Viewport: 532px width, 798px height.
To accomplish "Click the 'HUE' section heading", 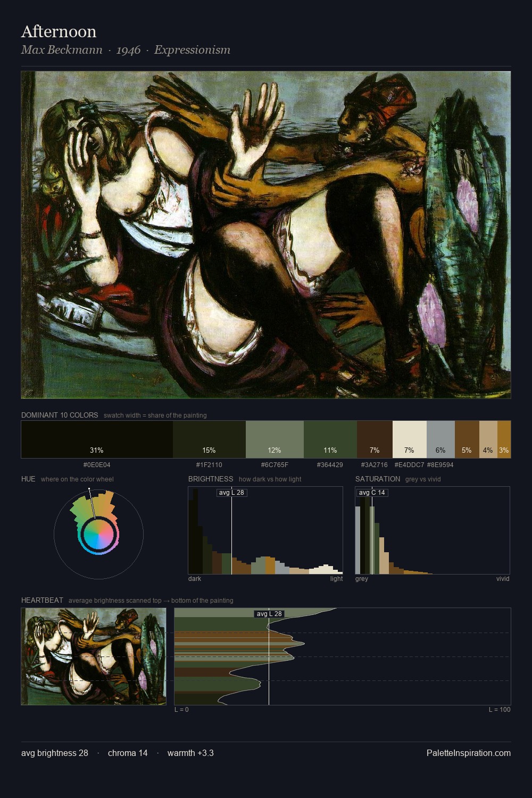I will point(28,479).
